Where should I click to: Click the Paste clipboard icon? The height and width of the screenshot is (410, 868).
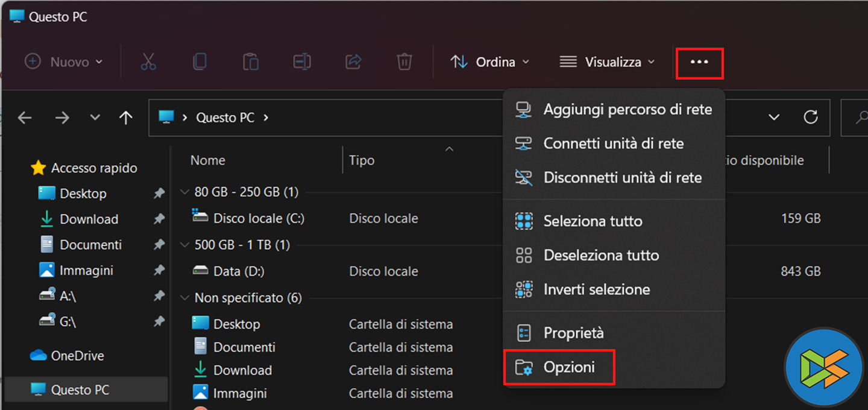pos(251,61)
